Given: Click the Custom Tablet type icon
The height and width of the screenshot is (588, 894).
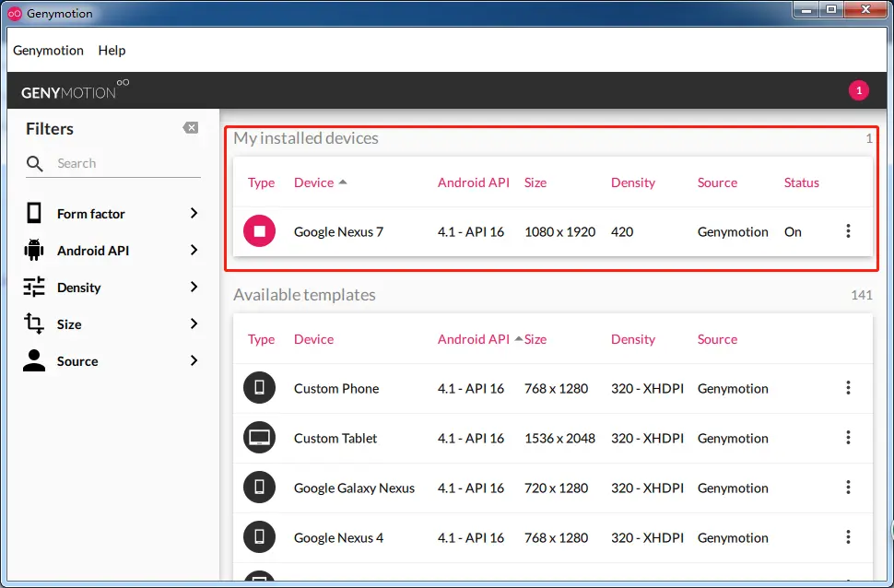Looking at the screenshot, I should pyautogui.click(x=259, y=438).
